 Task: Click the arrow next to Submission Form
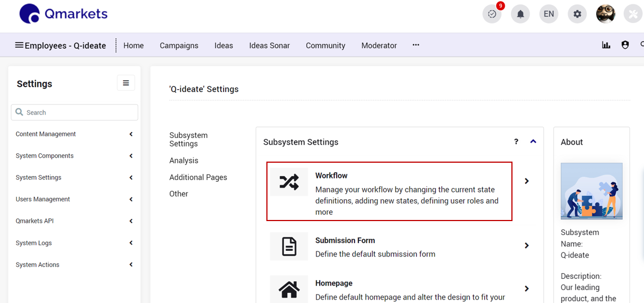point(527,246)
